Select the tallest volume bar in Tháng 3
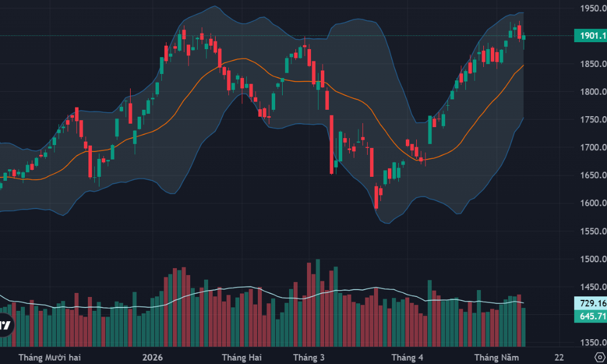 318,303
